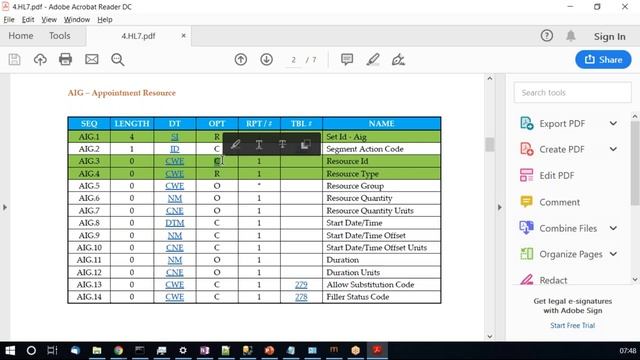The width and height of the screenshot is (640, 360).
Task: Open the find text magnifier tool
Action: tap(118, 60)
